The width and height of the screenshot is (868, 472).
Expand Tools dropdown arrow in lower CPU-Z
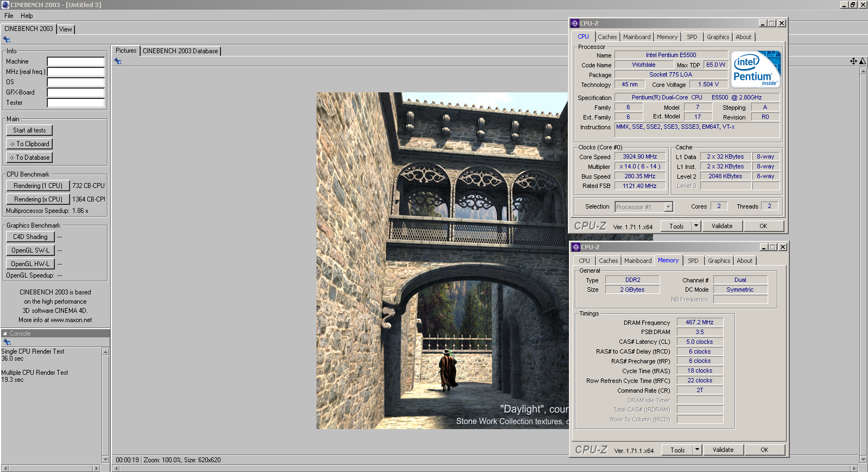click(698, 450)
